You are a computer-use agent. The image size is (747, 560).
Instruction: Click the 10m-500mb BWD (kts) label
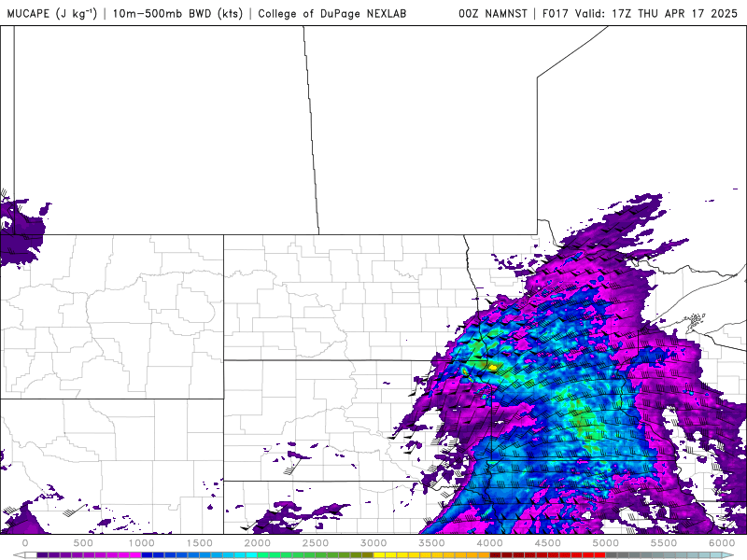[x=177, y=13]
